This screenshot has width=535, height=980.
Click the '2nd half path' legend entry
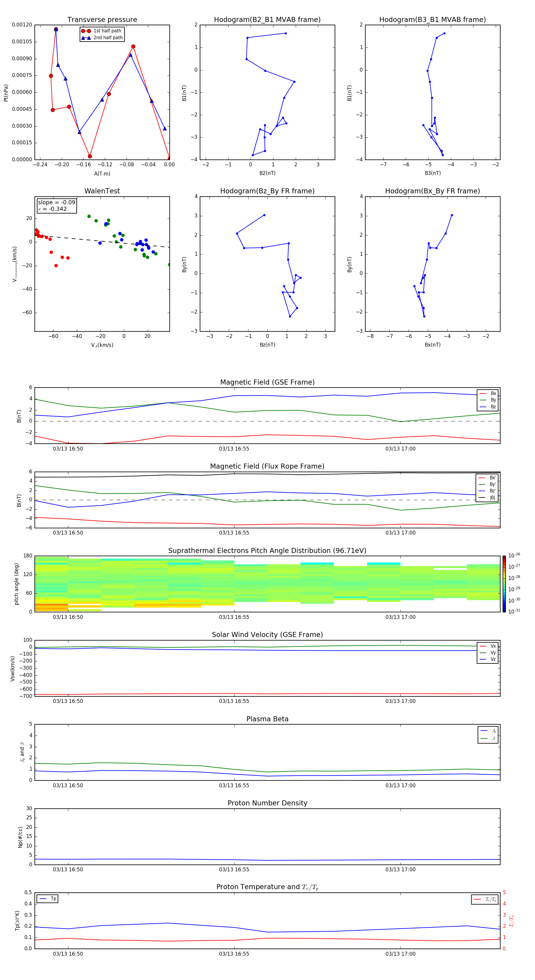point(102,38)
